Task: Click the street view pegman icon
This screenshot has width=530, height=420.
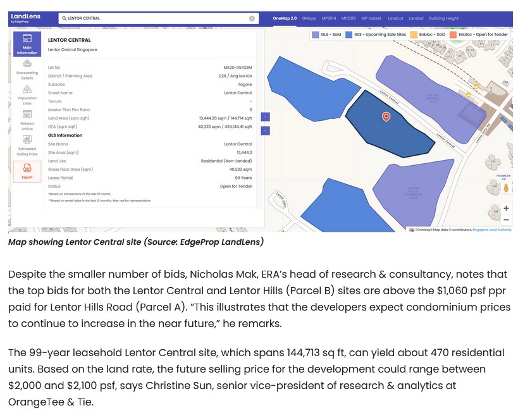Action: 506,188
